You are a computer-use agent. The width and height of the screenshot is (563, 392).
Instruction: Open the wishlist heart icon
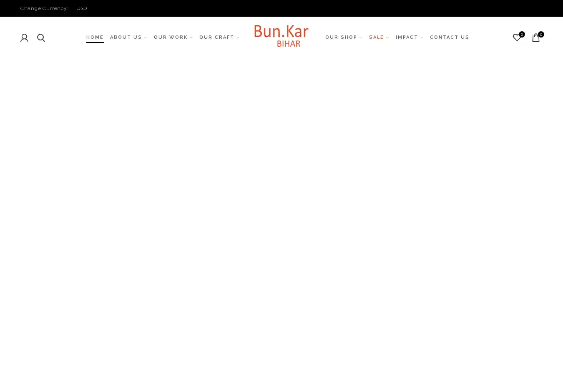(x=516, y=38)
